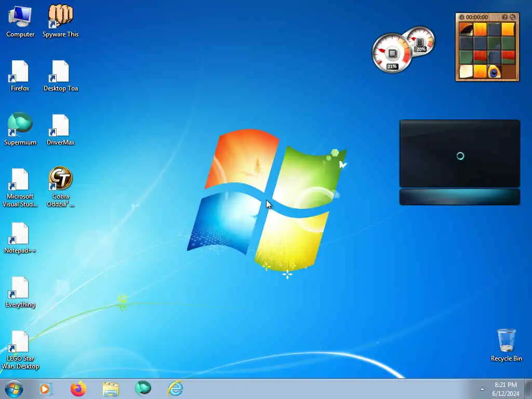Select the Firefox desktop shortcut
532x399 pixels.
click(x=20, y=75)
